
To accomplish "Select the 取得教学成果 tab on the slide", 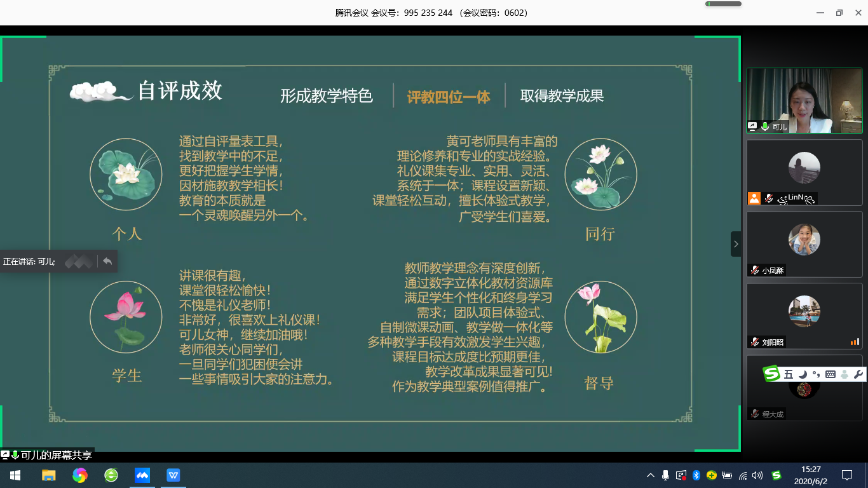I will (562, 96).
